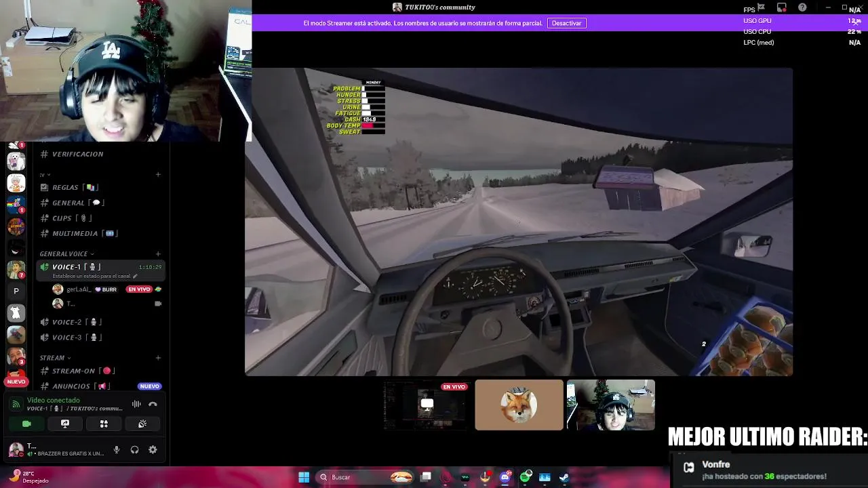Open the ANUNCIOS channel
The image size is (868, 488).
pos(99,386)
